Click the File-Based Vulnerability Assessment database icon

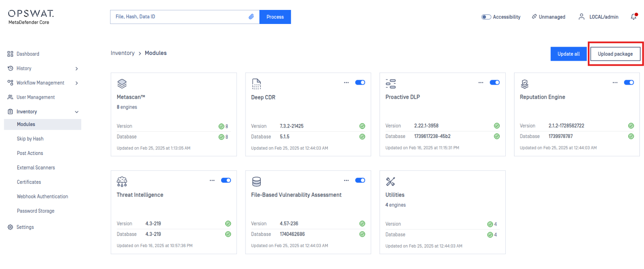pyautogui.click(x=256, y=181)
